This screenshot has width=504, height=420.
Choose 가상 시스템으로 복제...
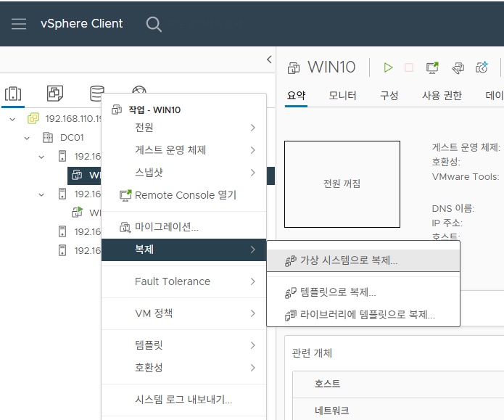tap(363, 260)
